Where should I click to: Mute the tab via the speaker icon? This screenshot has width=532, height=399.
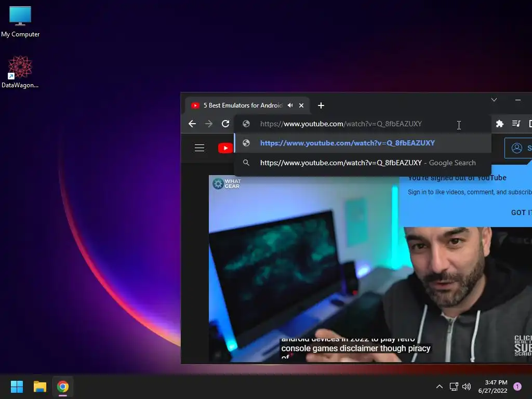[x=290, y=105]
